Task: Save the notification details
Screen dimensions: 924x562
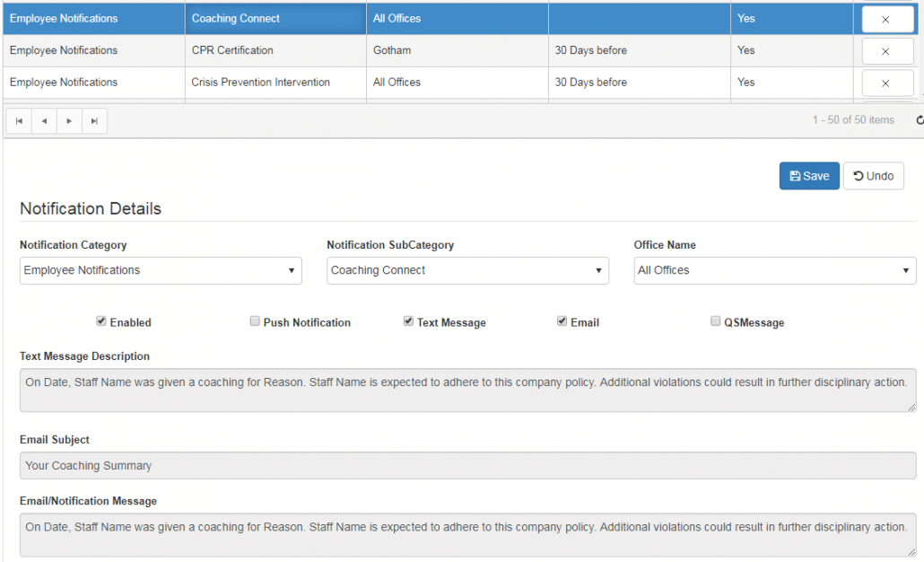Action: coord(808,175)
